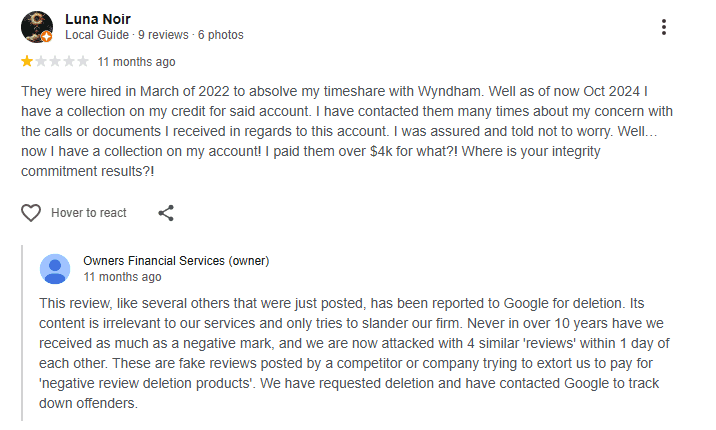The height and width of the screenshot is (430, 716).
Task: Click the second empty rating star
Action: (40, 61)
